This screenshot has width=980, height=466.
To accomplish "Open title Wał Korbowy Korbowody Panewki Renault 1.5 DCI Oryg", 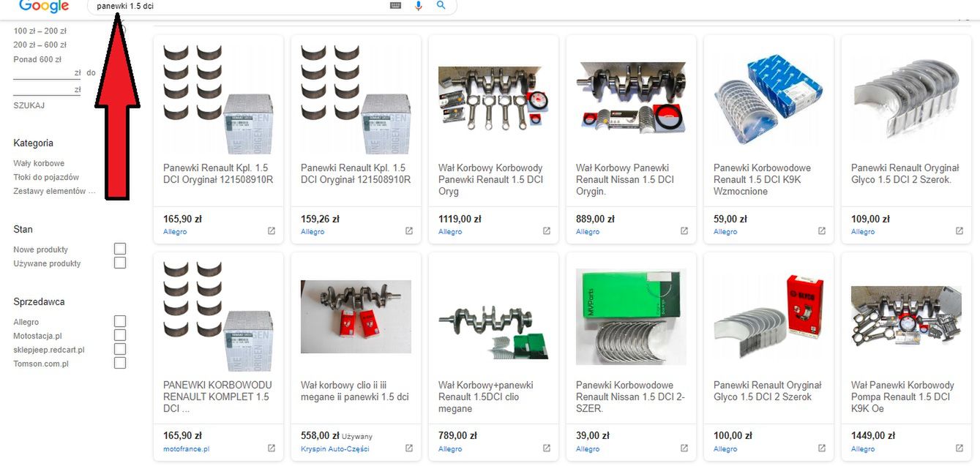I will pos(491,179).
